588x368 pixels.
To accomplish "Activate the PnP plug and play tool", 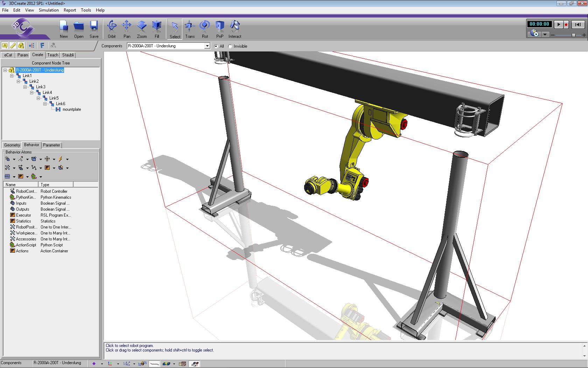I will pyautogui.click(x=220, y=28).
